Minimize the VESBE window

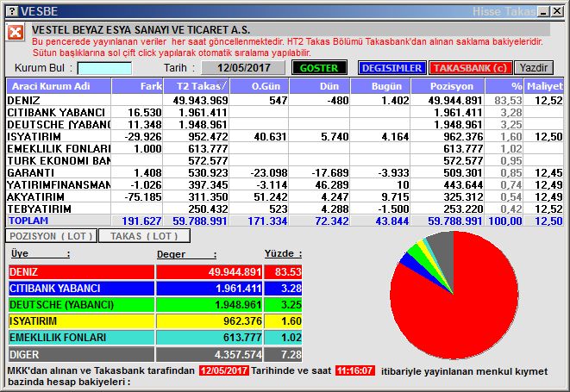[544, 11]
